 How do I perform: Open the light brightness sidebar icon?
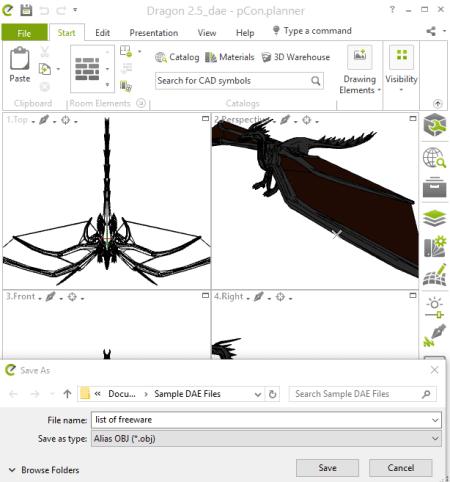[x=434, y=308]
